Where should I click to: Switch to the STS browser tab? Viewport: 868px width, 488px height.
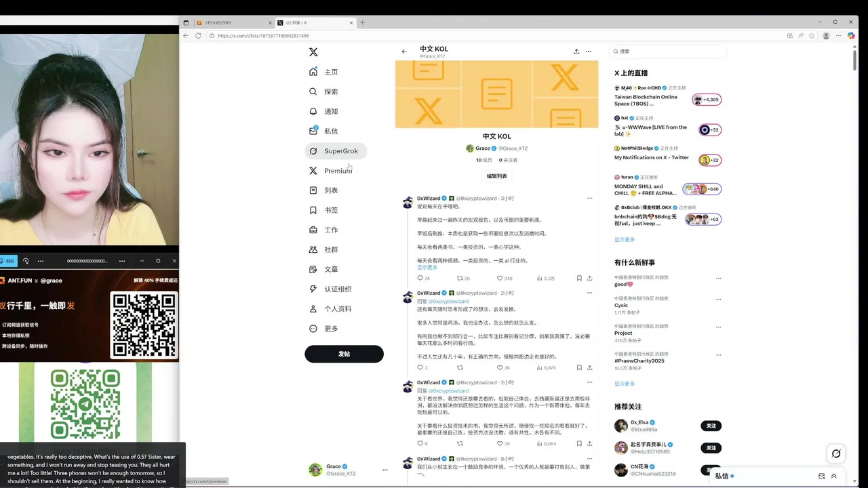233,22
